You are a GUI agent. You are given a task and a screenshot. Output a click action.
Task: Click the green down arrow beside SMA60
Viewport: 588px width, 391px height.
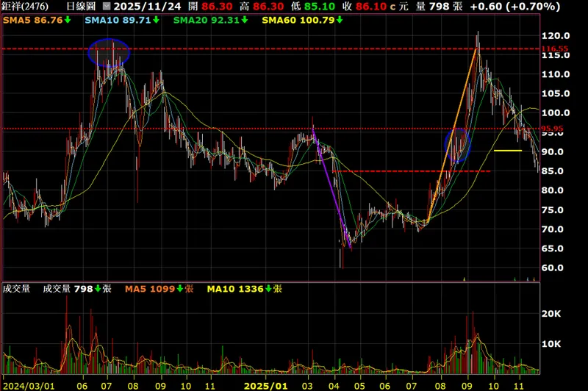(340, 20)
